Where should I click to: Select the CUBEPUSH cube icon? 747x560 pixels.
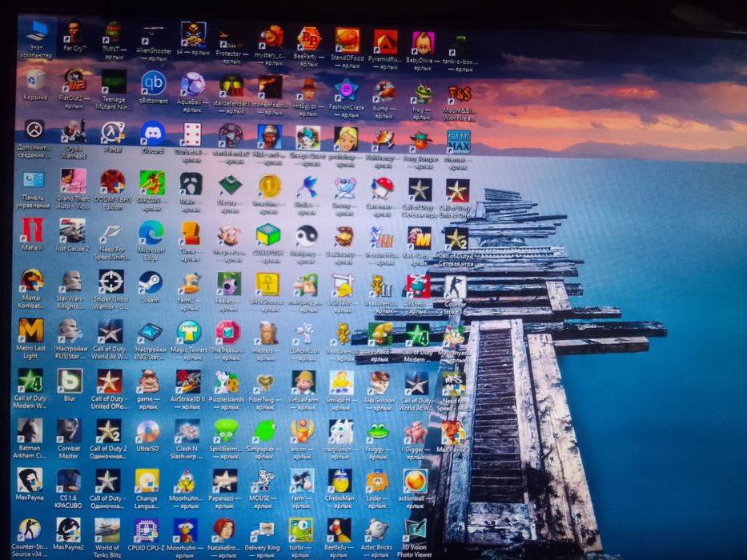tap(267, 236)
